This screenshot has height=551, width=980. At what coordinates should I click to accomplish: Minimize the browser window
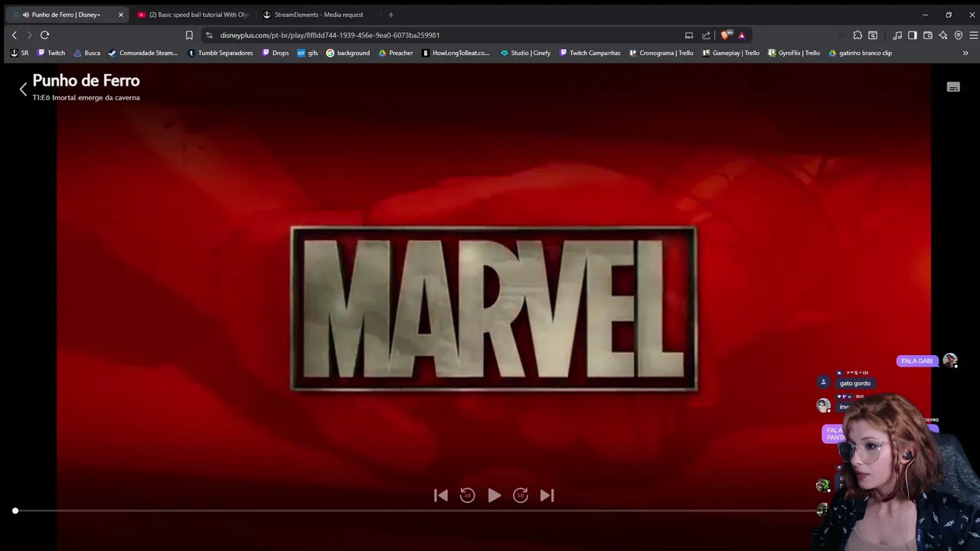point(925,15)
